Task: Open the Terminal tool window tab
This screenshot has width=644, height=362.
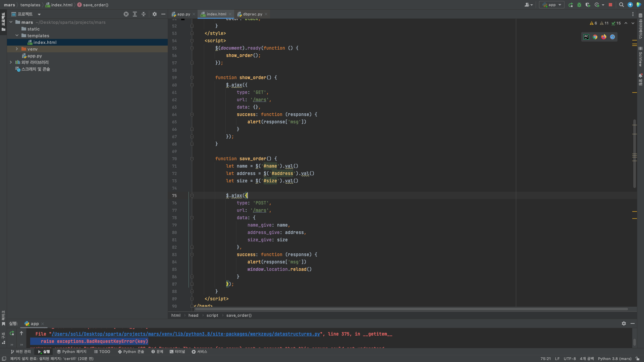Action: click(177, 352)
